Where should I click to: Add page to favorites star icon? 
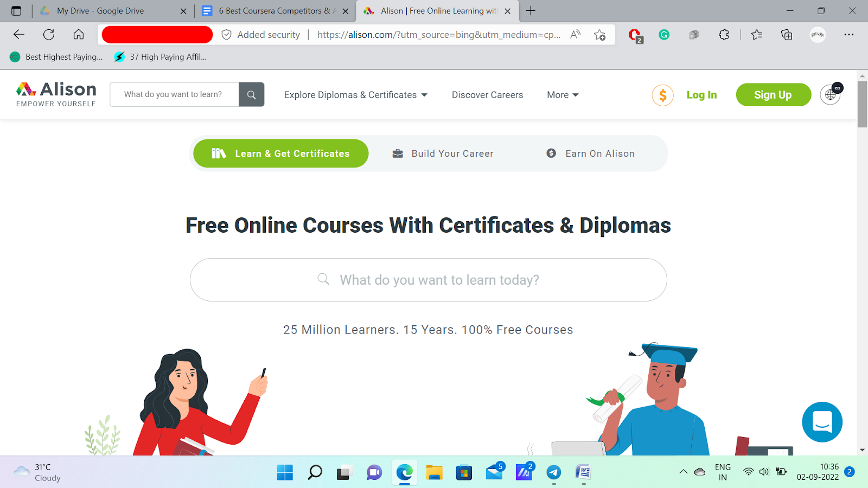[x=599, y=35]
